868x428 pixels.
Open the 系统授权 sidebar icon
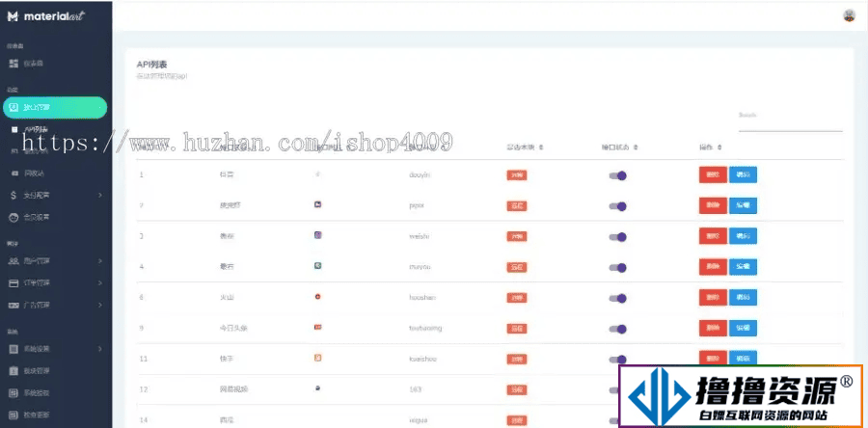tap(14, 393)
